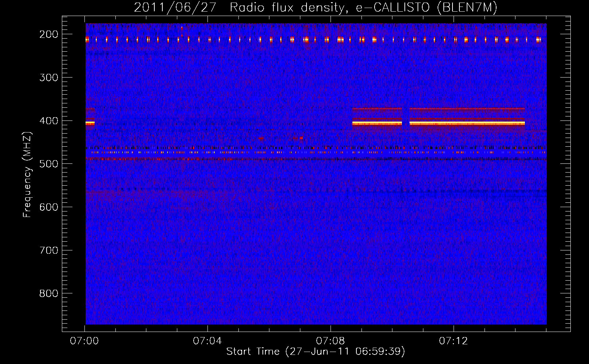Select the 'Frequency (MHZ)' axis label
The width and height of the screenshot is (589, 364).
pos(27,174)
